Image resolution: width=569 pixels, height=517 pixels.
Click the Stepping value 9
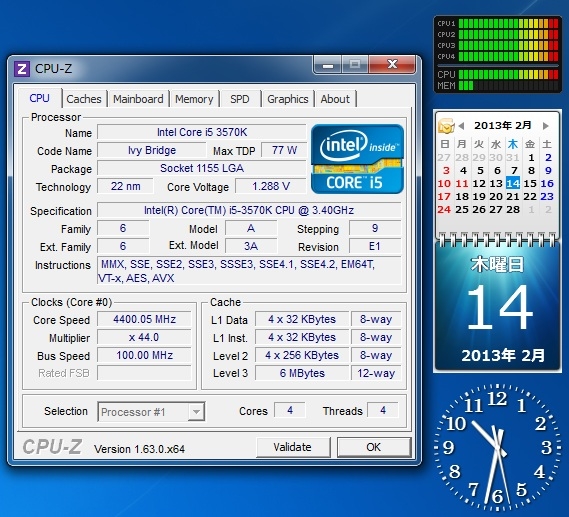pyautogui.click(x=375, y=228)
